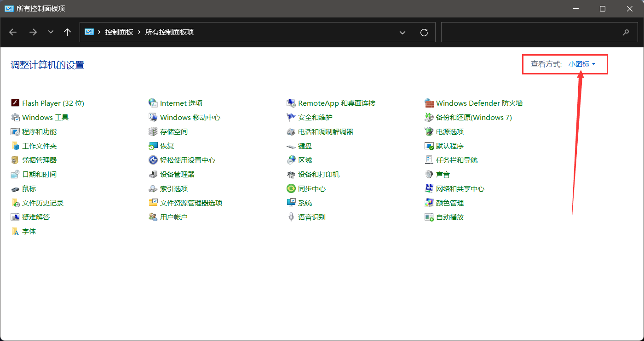Click the 区域 globe icon
644x341 pixels.
tap(291, 160)
